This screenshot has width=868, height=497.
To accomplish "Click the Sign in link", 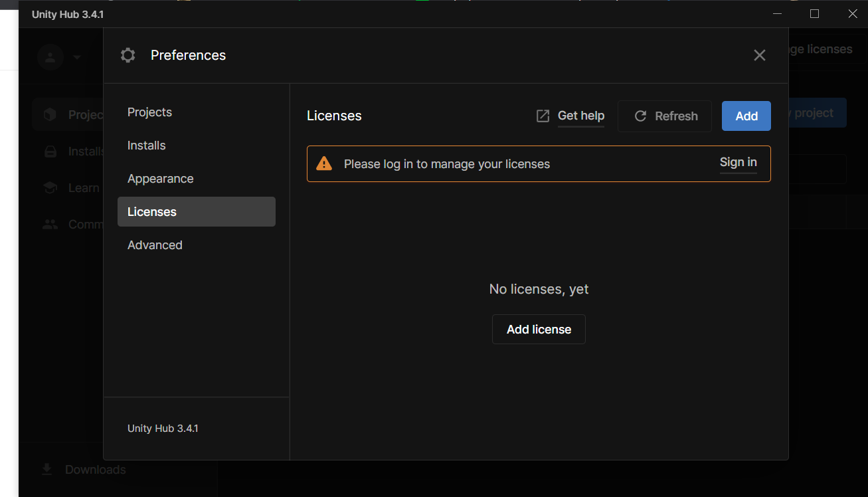I will [738, 162].
